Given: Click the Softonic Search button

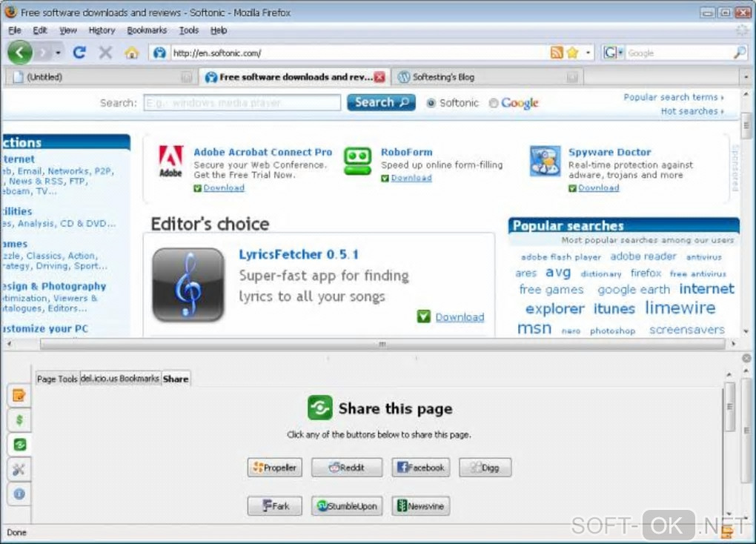Looking at the screenshot, I should coord(381,102).
